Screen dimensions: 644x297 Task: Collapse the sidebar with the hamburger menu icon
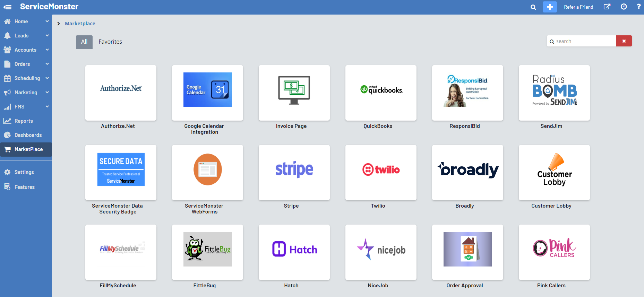tap(7, 7)
